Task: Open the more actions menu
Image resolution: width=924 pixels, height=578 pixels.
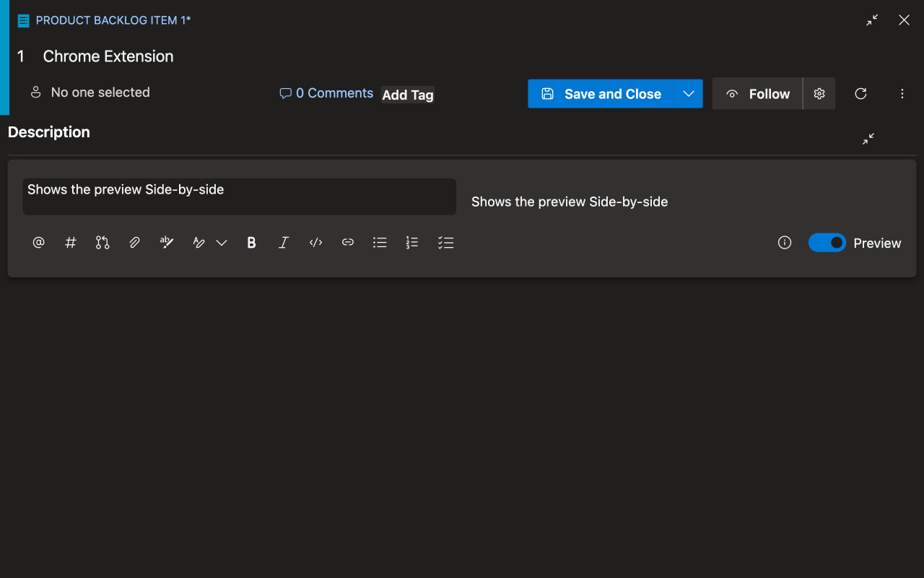Action: tap(902, 94)
